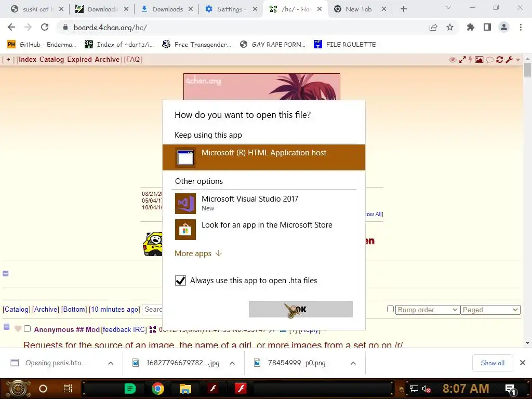
Task: Open the Bump order dropdown
Action: point(427,310)
